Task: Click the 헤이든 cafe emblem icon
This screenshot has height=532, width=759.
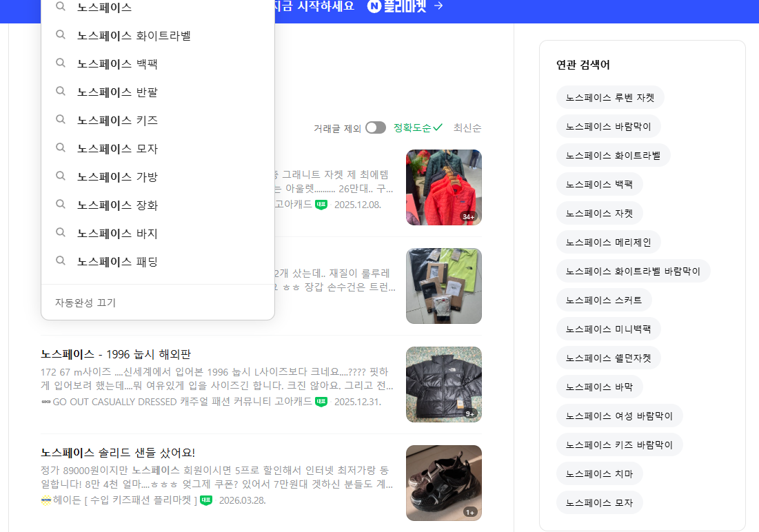Action: (x=46, y=500)
